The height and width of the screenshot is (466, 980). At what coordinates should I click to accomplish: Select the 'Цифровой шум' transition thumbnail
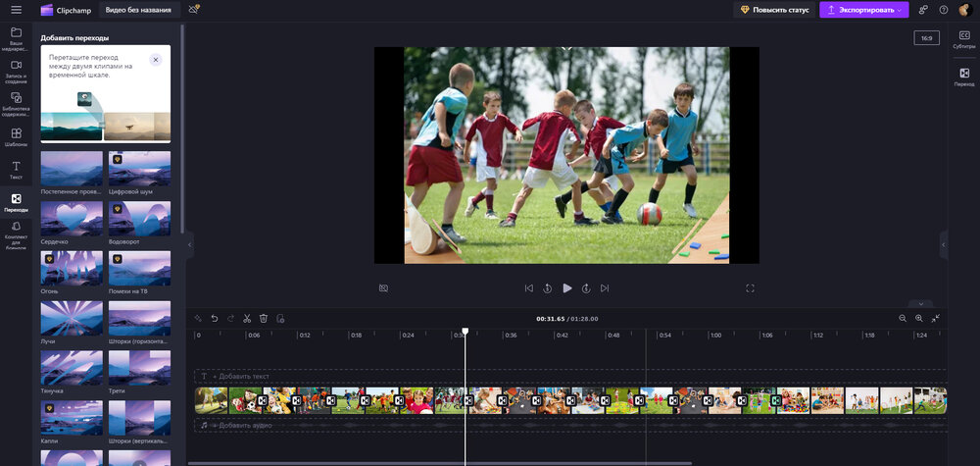click(x=139, y=169)
